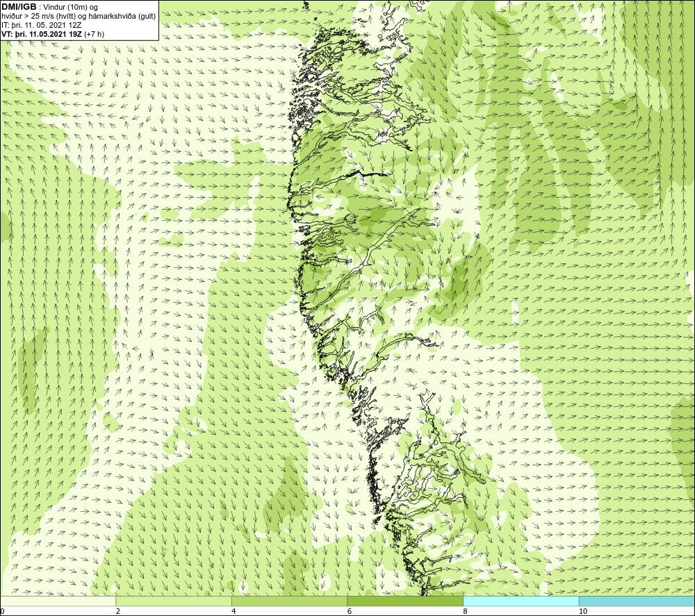Click the 6–8 dark green legend band
The width and height of the screenshot is (695, 616).
(405, 601)
